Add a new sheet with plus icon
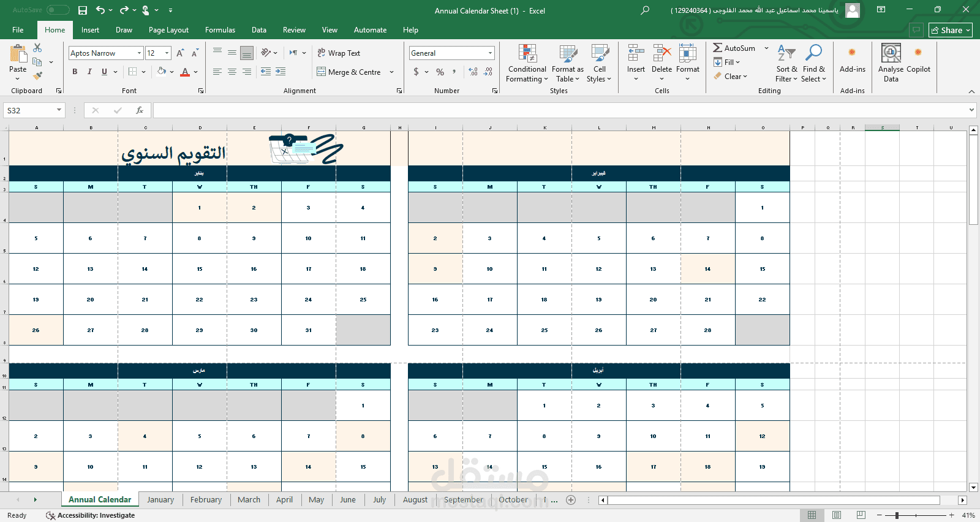Viewport: 980px width, 522px height. [x=571, y=500]
